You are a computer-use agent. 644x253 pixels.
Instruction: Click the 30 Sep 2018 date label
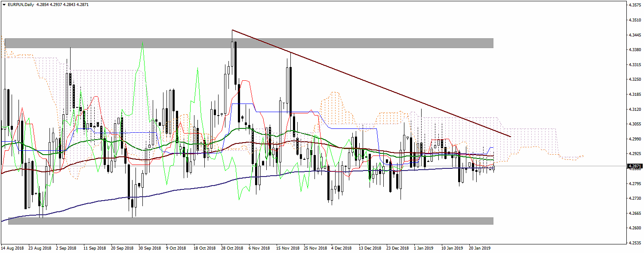[x=150, y=248]
